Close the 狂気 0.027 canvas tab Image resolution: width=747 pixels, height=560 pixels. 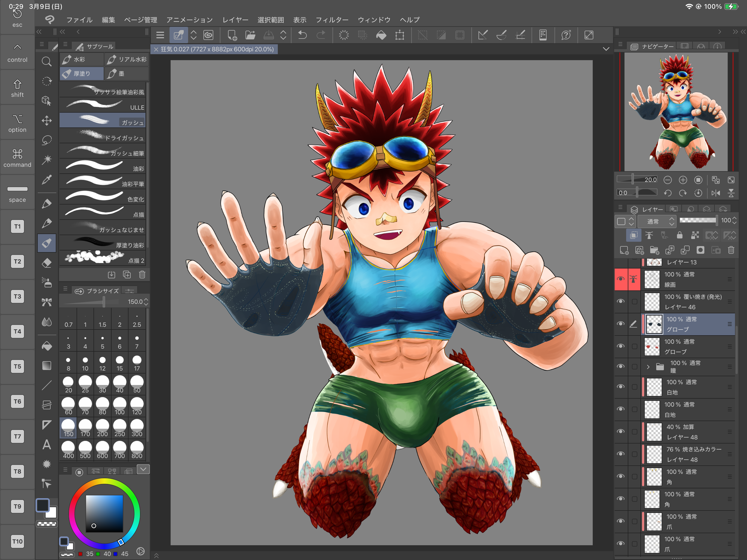coord(156,49)
